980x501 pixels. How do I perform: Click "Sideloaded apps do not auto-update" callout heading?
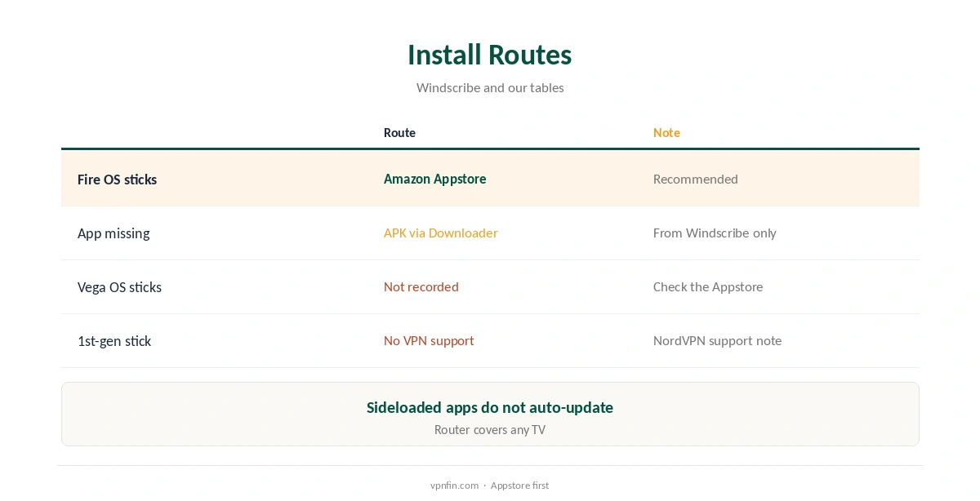(x=490, y=407)
